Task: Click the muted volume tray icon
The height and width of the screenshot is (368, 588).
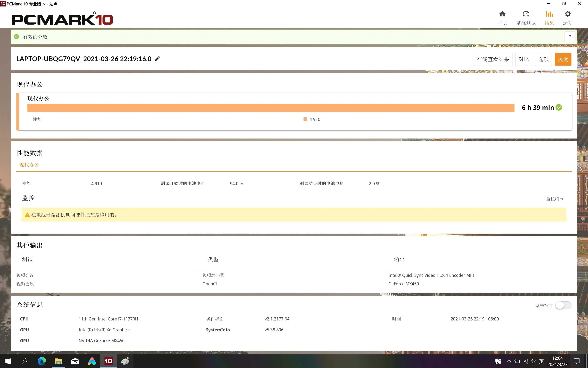Action: tap(533, 361)
